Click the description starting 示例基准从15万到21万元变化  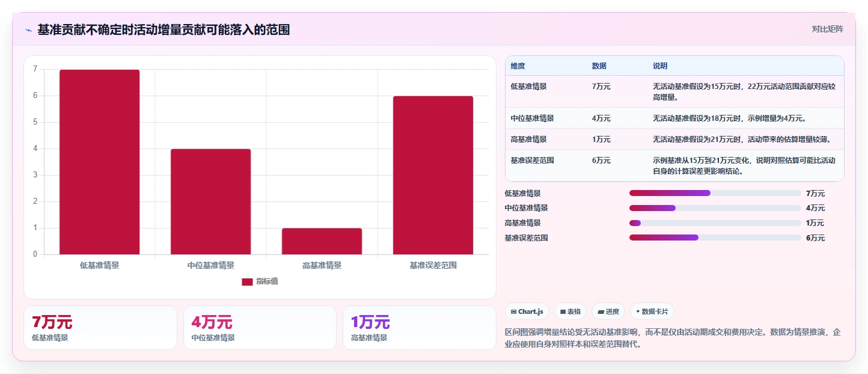[744, 165]
